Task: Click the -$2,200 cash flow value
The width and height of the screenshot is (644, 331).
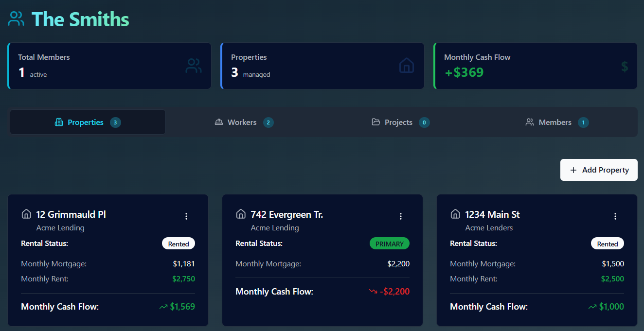Action: 395,292
